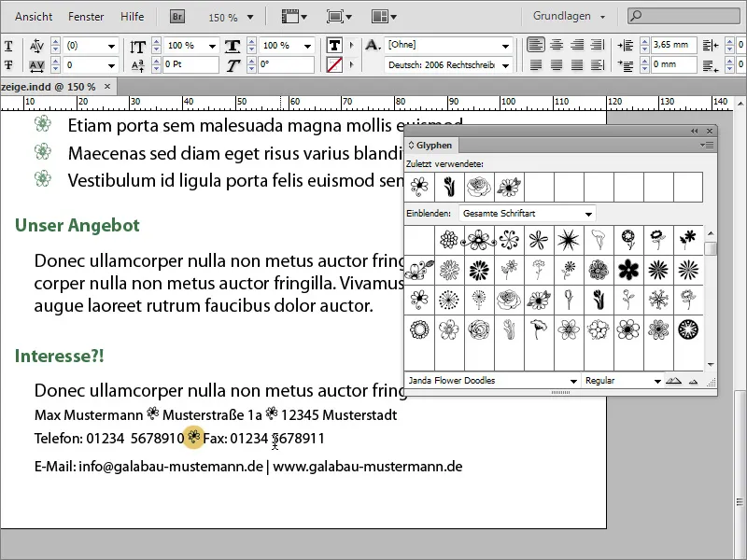Click the left indent icon
747x560 pixels.
pos(625,46)
